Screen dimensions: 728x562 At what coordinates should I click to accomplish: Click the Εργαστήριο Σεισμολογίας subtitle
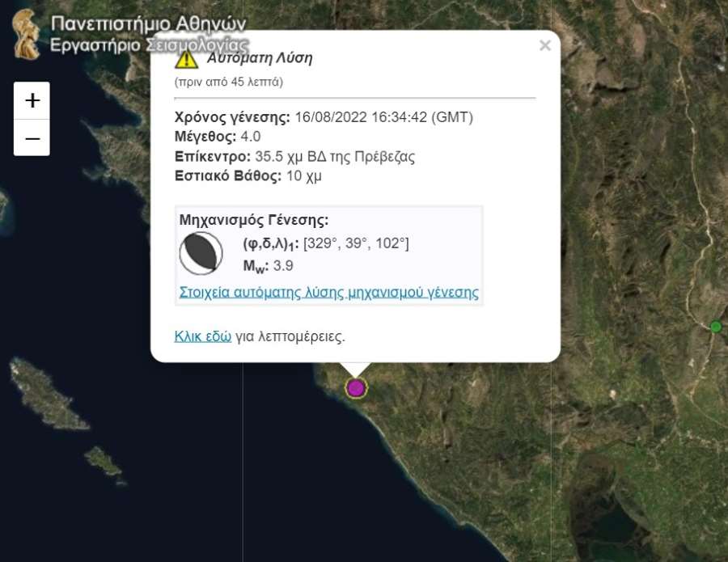pyautogui.click(x=149, y=45)
